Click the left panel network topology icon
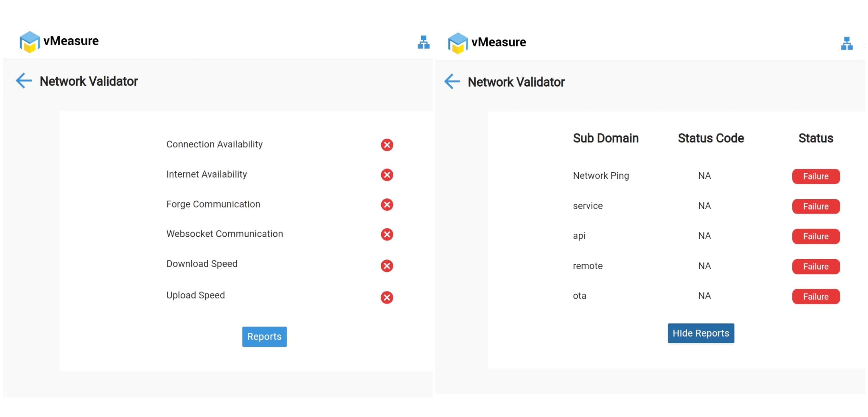The height and width of the screenshot is (417, 868). pyautogui.click(x=423, y=43)
